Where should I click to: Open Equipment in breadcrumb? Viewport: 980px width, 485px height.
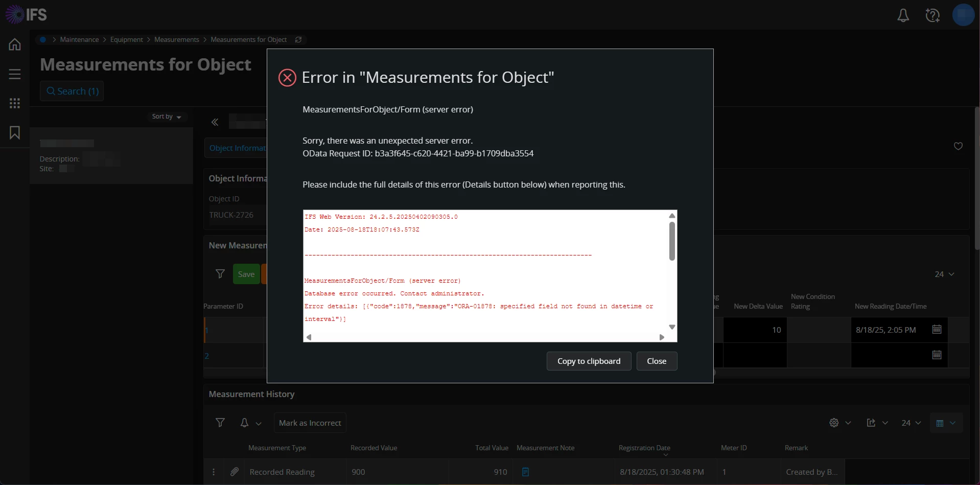coord(127,39)
